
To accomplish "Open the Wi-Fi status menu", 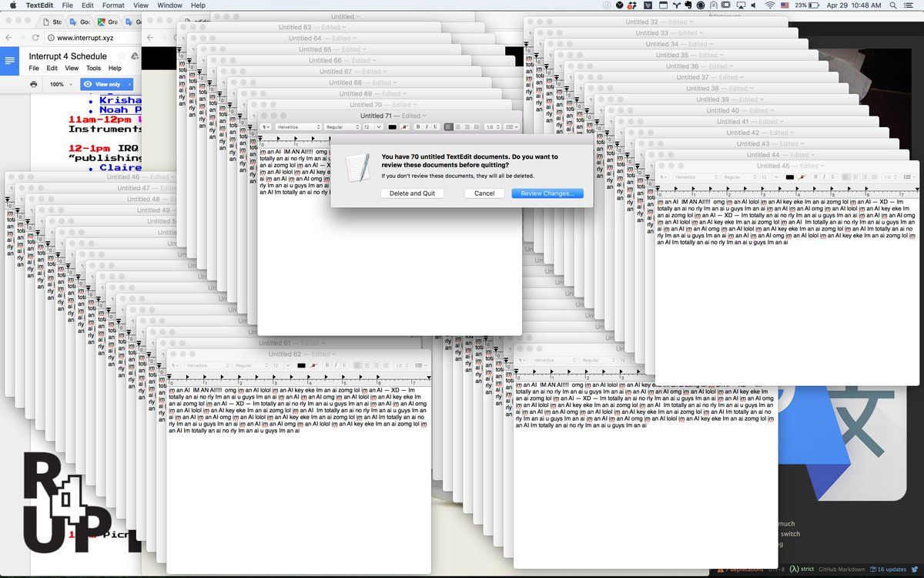I will click(769, 5).
